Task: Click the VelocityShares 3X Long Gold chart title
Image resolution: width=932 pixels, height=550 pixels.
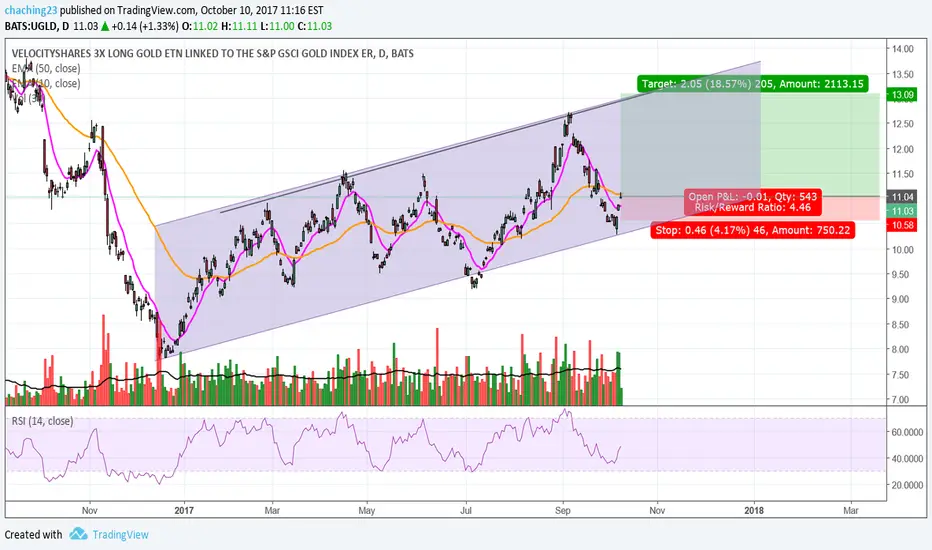Action: (x=213, y=54)
